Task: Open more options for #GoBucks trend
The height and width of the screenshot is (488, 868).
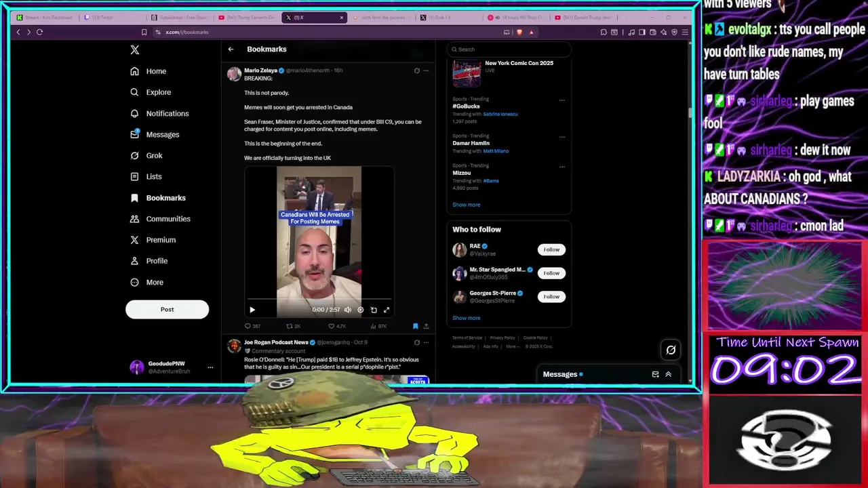Action: [561, 100]
